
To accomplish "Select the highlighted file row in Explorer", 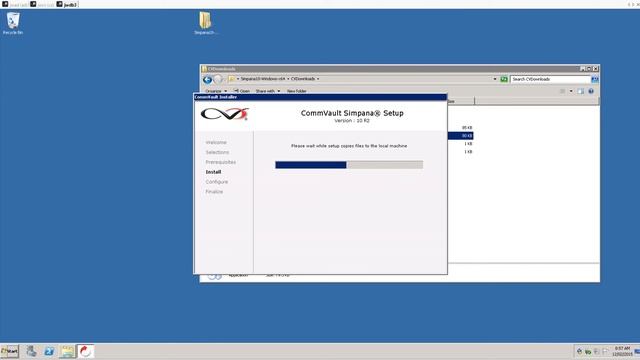I will 460,136.
